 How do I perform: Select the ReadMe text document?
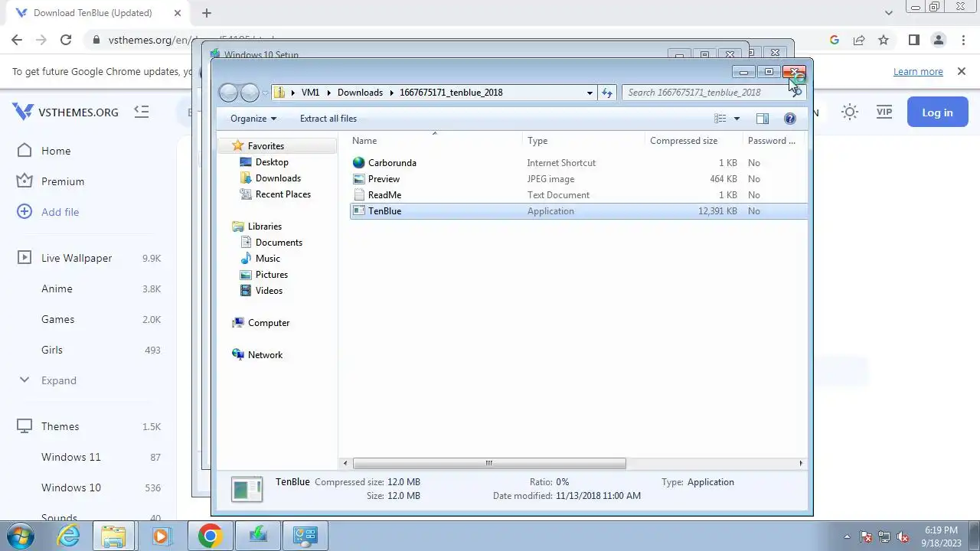coord(384,195)
